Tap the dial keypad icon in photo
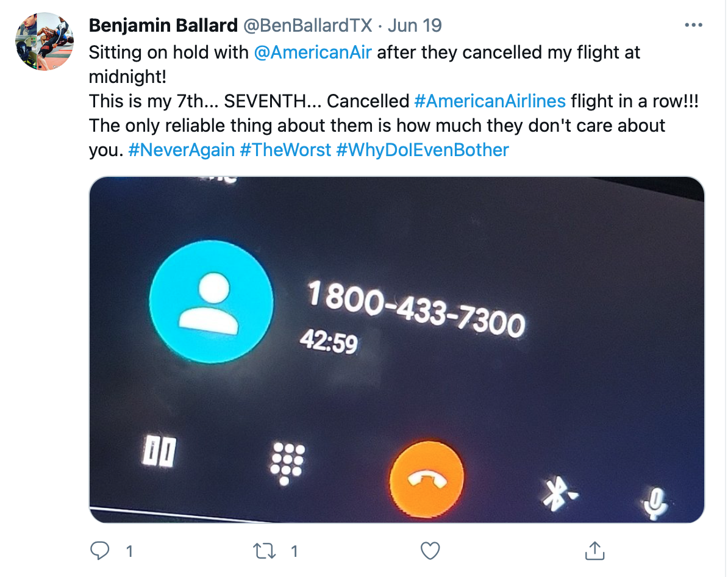Image resolution: width=728 pixels, height=577 pixels. [287, 463]
